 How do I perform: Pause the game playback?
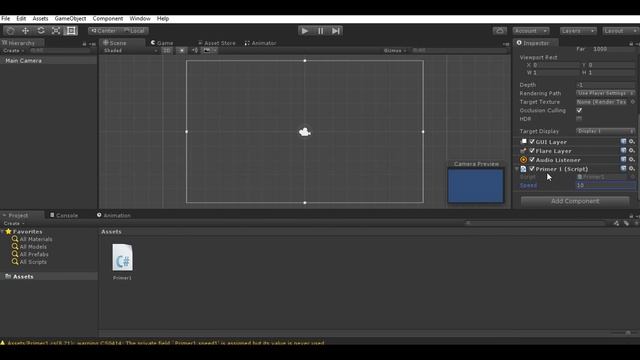click(320, 31)
